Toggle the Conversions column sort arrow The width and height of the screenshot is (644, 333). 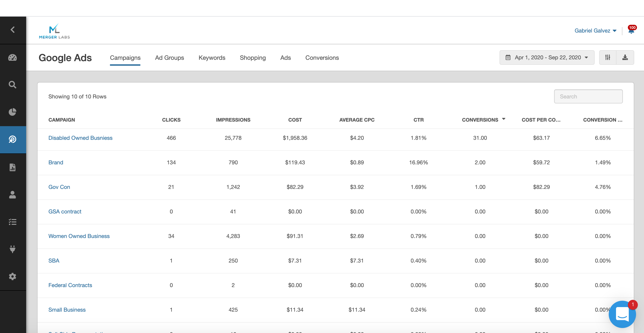point(504,119)
